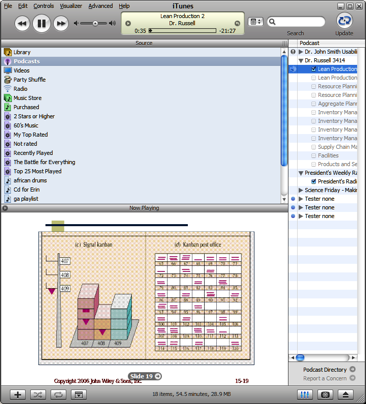367x405 pixels.
Task: Click left round button in display
Action: coord(128,23)
